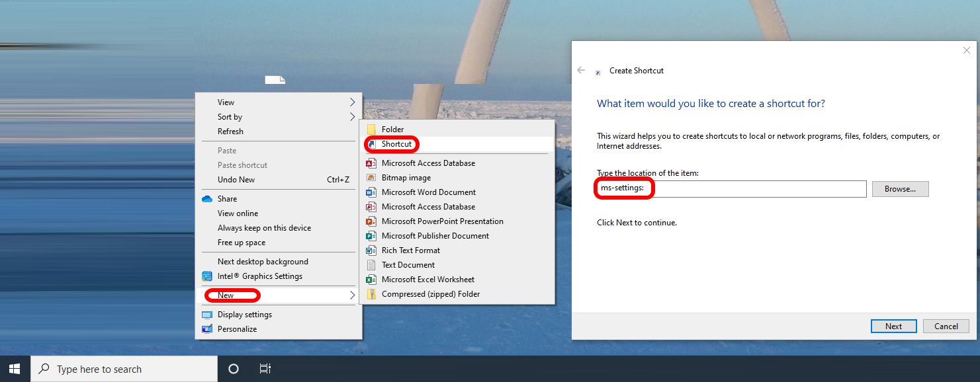Refresh the desktop

pyautogui.click(x=230, y=131)
